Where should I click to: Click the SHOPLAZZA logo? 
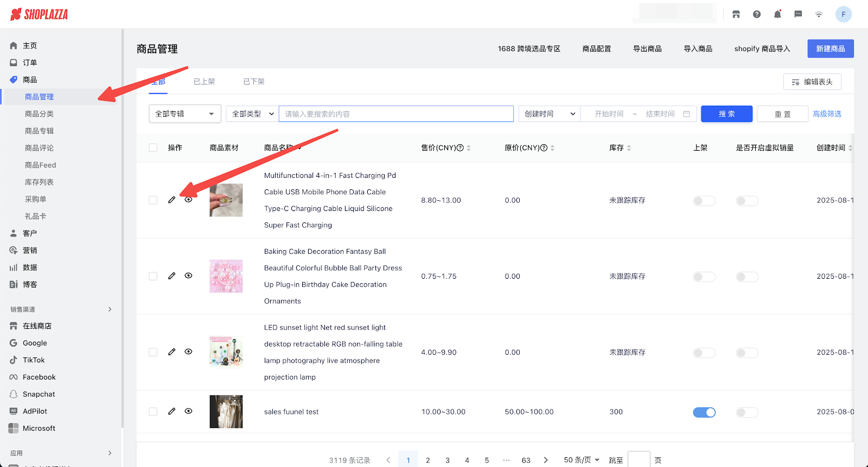(39, 15)
